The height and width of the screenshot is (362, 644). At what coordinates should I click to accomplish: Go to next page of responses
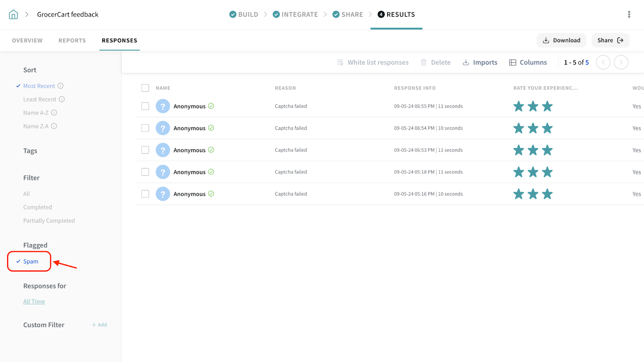[621, 62]
